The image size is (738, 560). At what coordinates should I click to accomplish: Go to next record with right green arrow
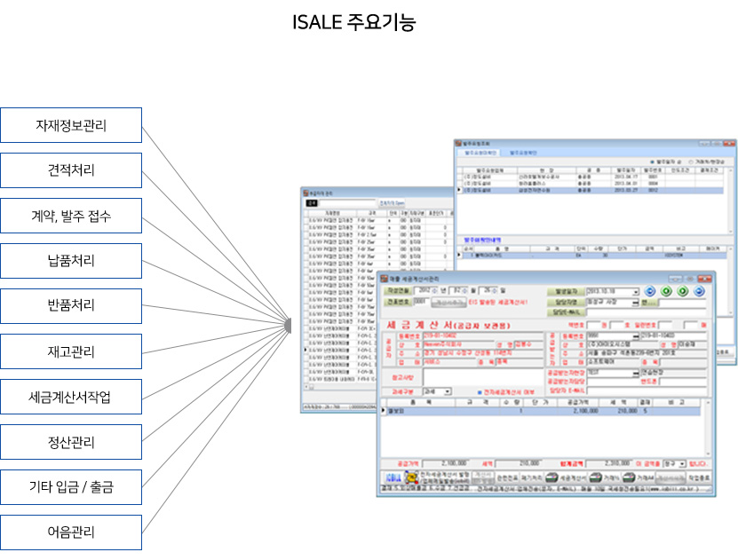point(683,291)
